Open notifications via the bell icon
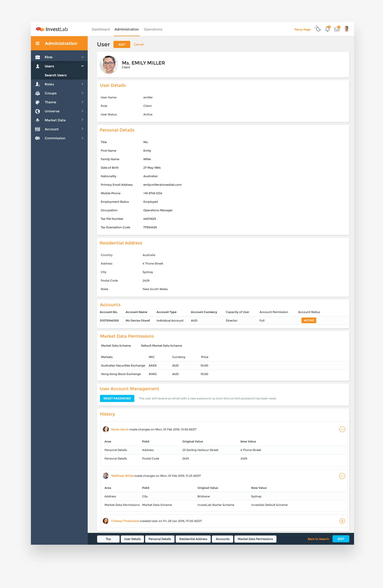Screen dimensions: 383x588 (327, 29)
